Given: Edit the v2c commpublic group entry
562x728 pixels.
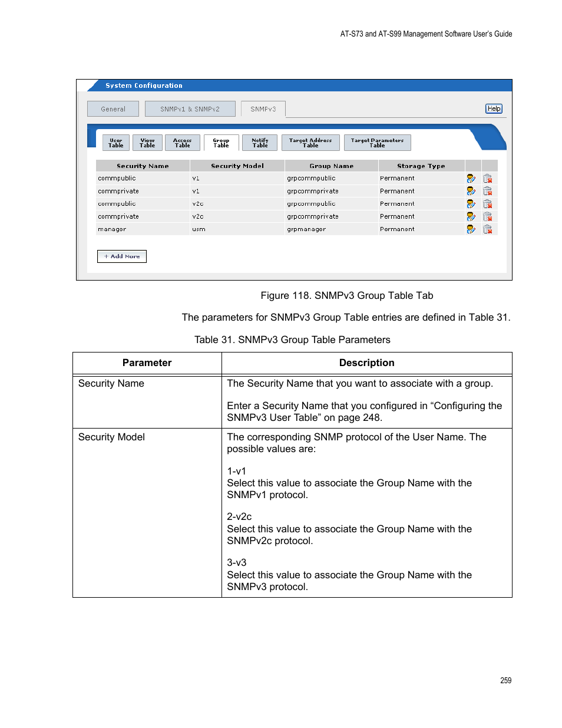Looking at the screenshot, I should pyautogui.click(x=471, y=204).
